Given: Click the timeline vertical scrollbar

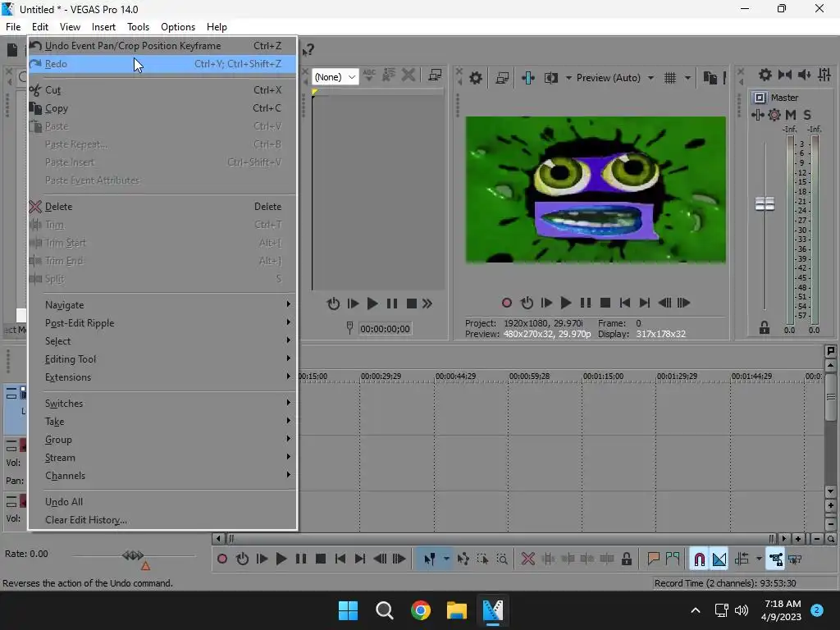Looking at the screenshot, I should (x=830, y=396).
